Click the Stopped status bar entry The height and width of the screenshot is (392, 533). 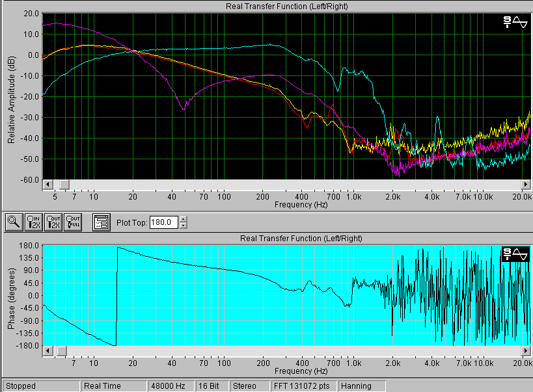(41, 386)
